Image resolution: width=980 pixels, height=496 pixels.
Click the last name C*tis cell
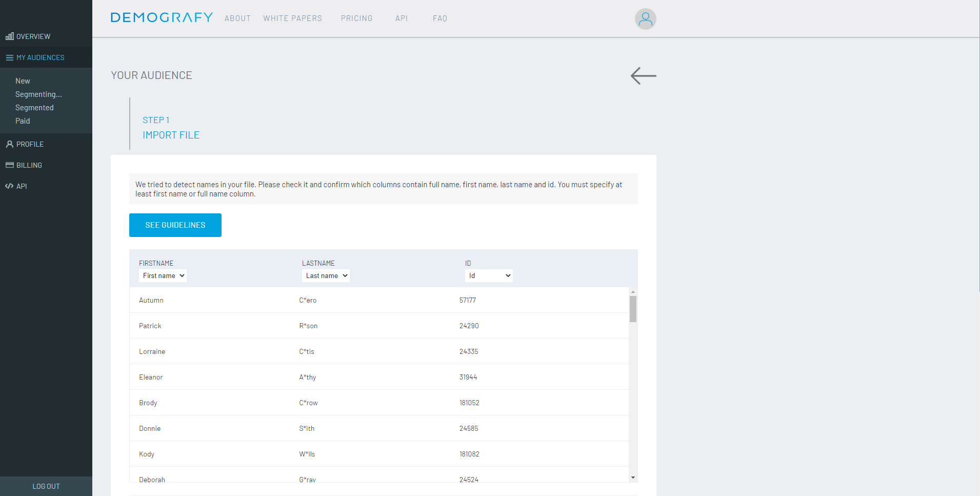307,351
